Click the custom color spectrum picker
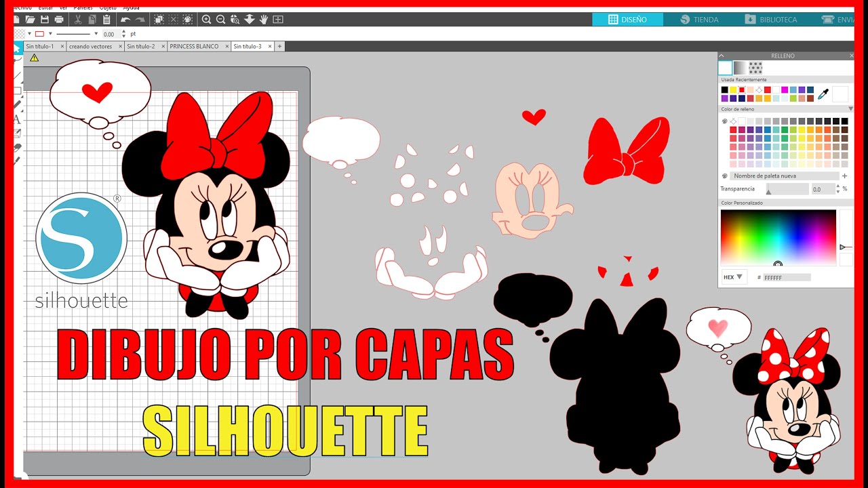Viewport: 868px width, 488px height. click(778, 238)
